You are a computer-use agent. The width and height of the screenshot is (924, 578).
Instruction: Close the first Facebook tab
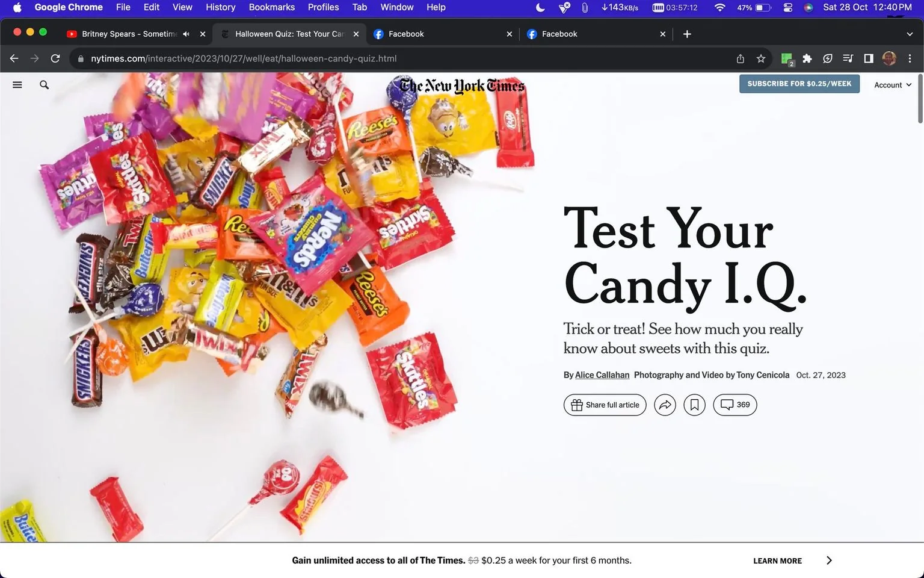[510, 34]
